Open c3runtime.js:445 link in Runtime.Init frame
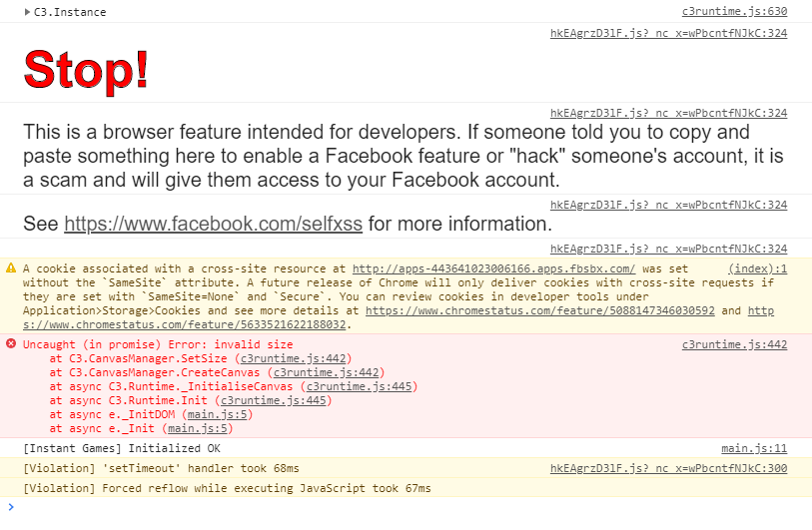Image resolution: width=812 pixels, height=530 pixels. point(274,400)
